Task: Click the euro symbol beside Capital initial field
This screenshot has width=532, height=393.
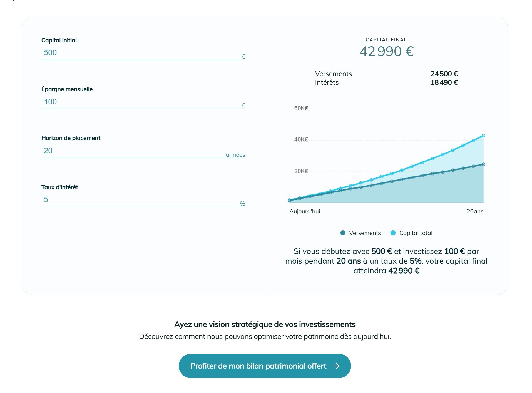Action: (243, 56)
